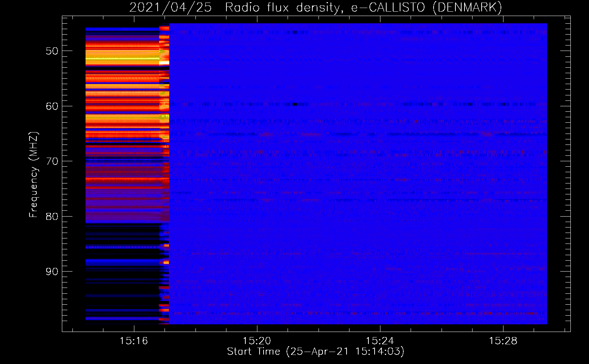Viewport: 589px width, 364px height.
Task: Click the 'Frequency (MHZ)' axis label
Action: tap(33, 175)
